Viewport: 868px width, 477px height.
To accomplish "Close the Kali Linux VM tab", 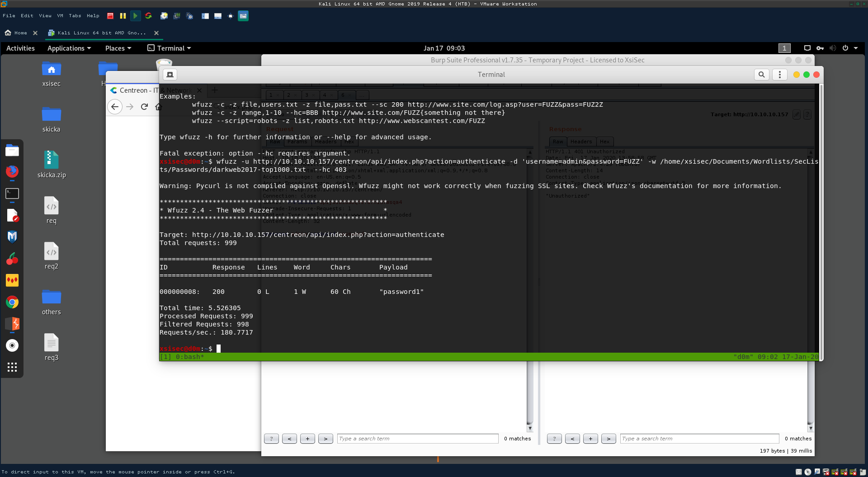I will tap(156, 33).
